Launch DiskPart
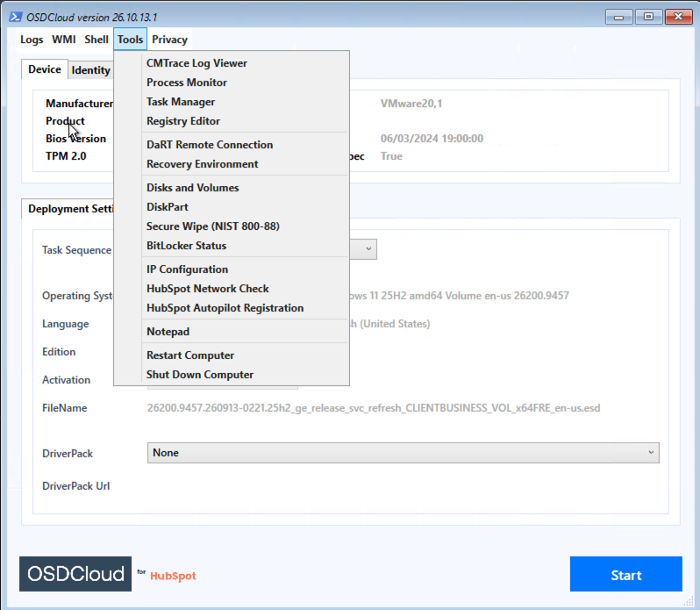700x610 pixels. pyautogui.click(x=245, y=207)
